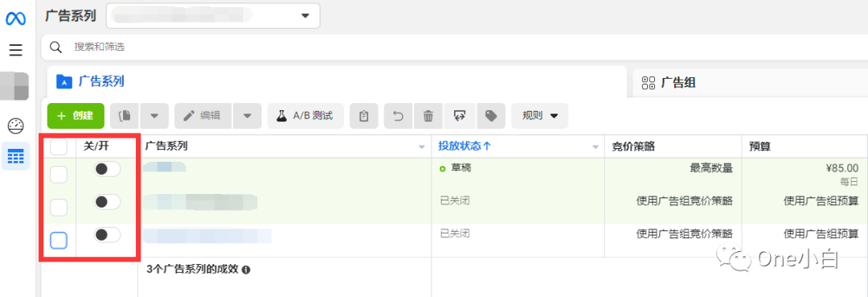Start an A/B 测试
The width and height of the screenshot is (868, 297).
pyautogui.click(x=305, y=116)
